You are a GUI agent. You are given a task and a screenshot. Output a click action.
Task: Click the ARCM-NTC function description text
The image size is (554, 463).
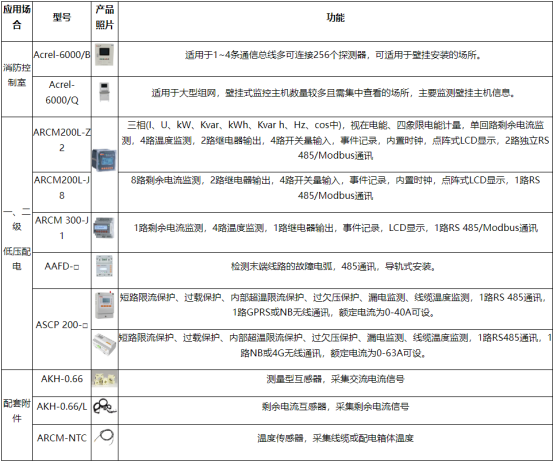pos(335,438)
